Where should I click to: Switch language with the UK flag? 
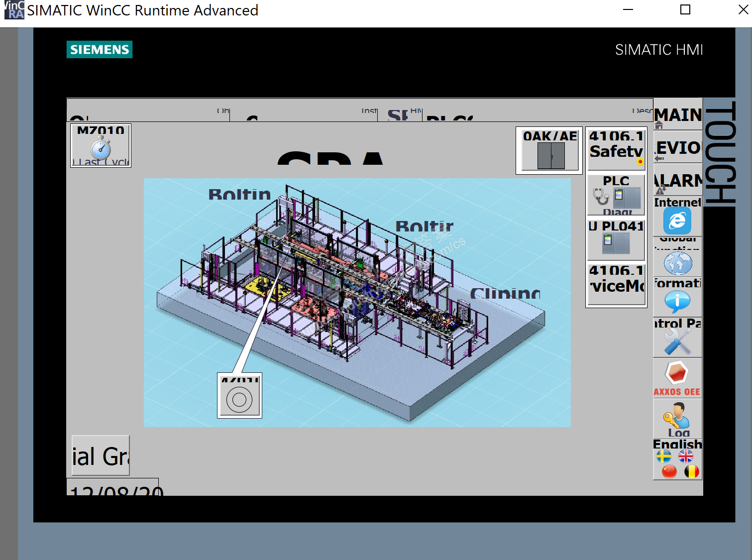[686, 456]
